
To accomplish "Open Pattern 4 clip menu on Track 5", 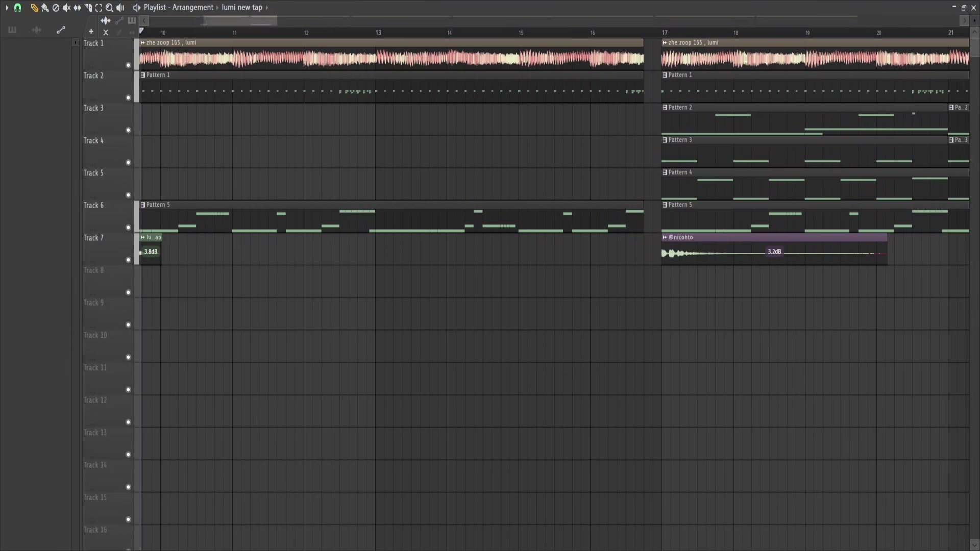I will [665, 172].
